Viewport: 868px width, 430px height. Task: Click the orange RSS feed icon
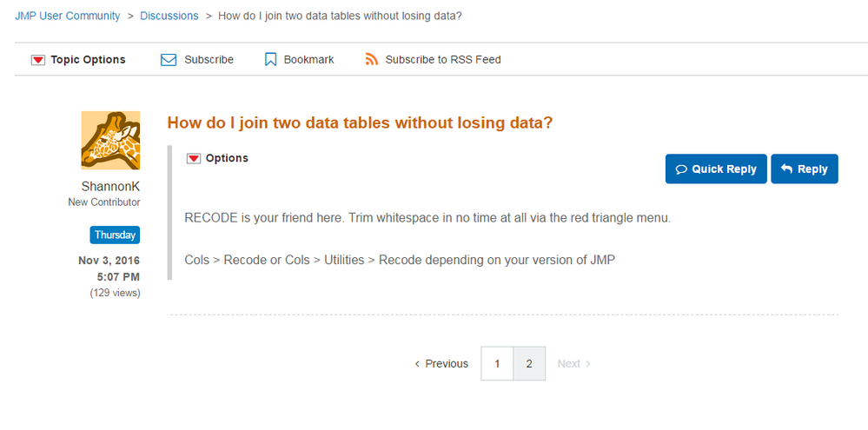coord(372,60)
